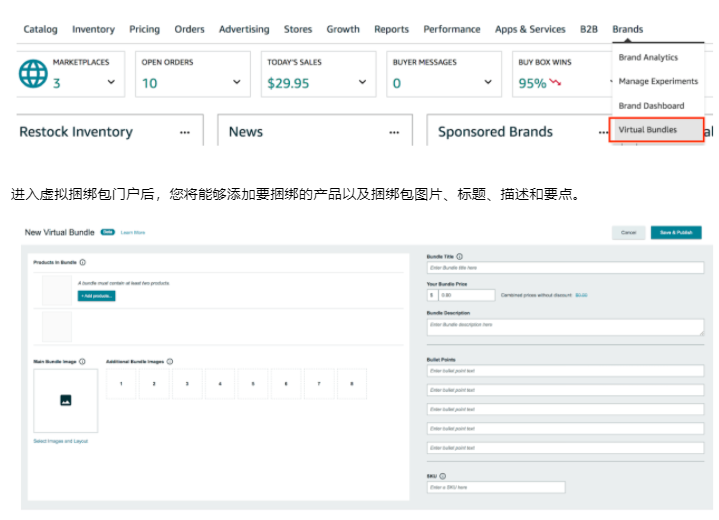Expand the Marketplaces card chevron

[x=111, y=82]
